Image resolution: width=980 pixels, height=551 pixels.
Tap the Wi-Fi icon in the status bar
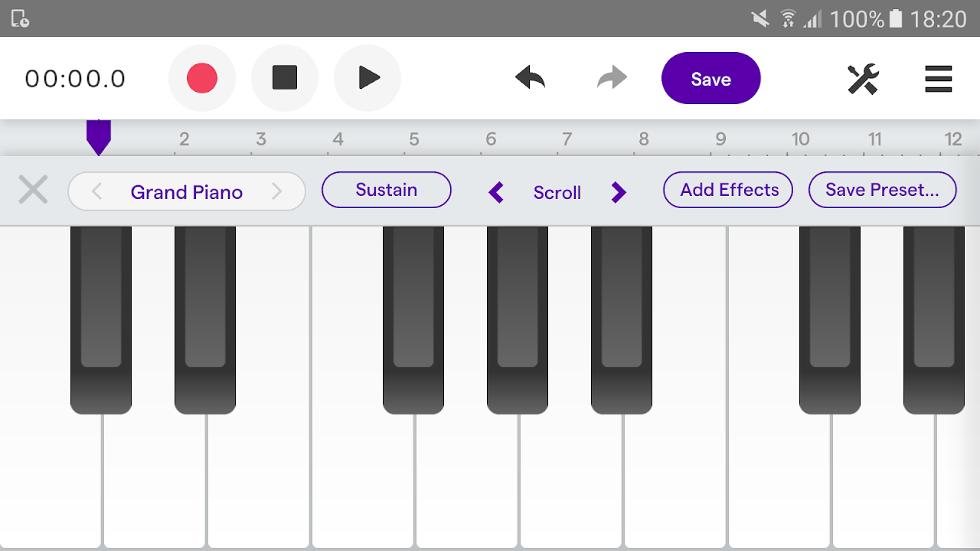click(788, 18)
